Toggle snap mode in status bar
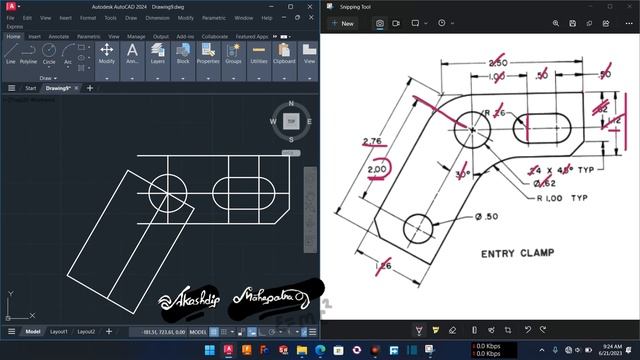Image resolution: width=640 pixels, height=360 pixels. [224, 332]
